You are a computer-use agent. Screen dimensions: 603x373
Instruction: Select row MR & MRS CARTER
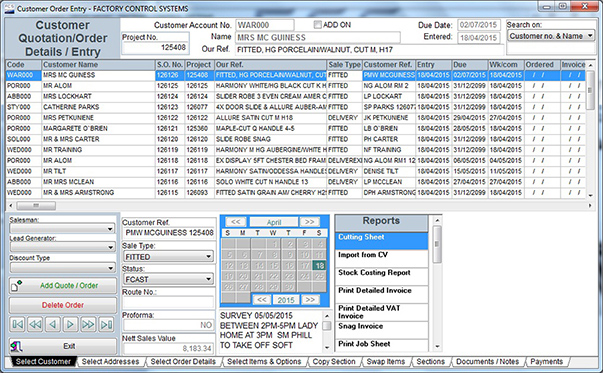pyautogui.click(x=295, y=139)
